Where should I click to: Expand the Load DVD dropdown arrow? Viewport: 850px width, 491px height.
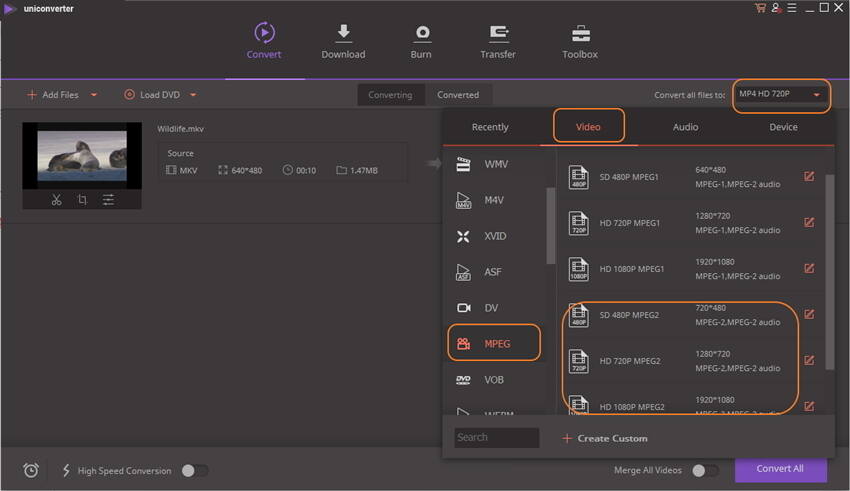[193, 95]
